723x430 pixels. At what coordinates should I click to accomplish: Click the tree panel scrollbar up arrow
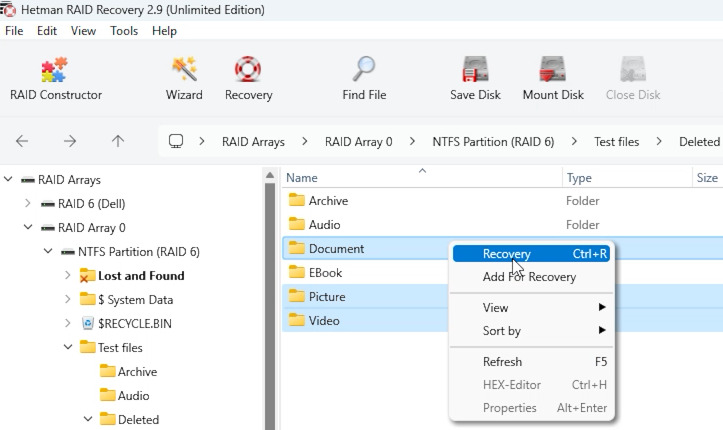pos(270,176)
